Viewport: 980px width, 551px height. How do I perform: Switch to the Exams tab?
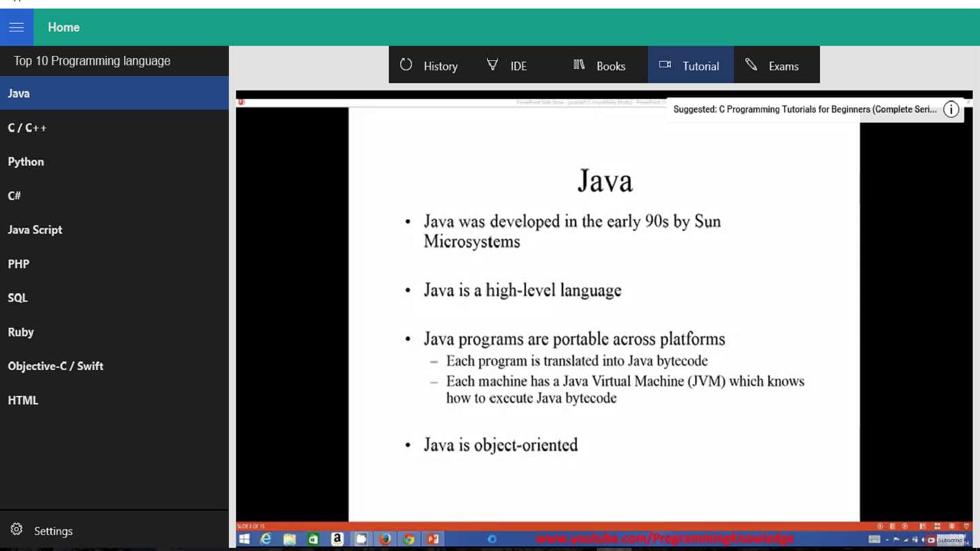click(x=777, y=65)
